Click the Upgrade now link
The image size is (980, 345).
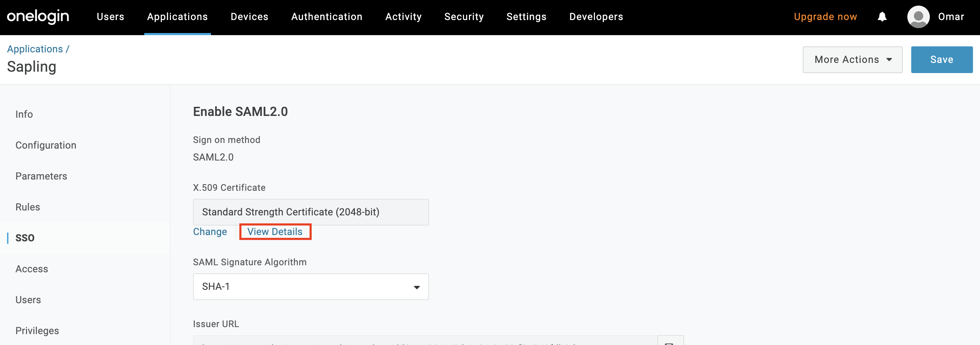825,17
